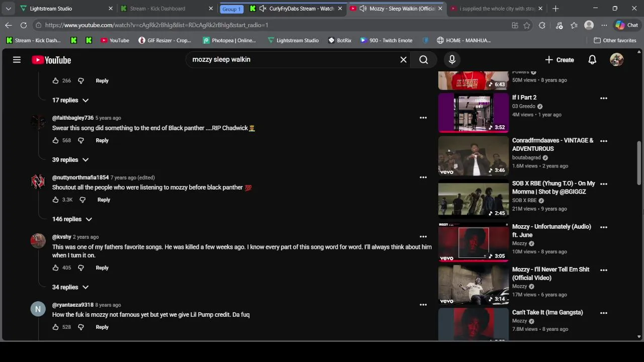This screenshot has height=362, width=644.
Task: Open the HOME - MANHUA bookmark
Action: point(463,40)
